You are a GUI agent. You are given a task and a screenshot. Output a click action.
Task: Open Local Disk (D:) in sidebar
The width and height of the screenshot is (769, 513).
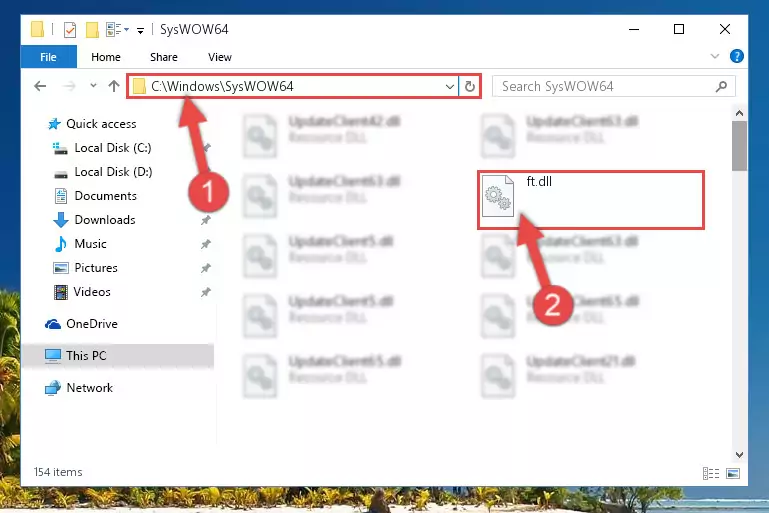click(113, 172)
